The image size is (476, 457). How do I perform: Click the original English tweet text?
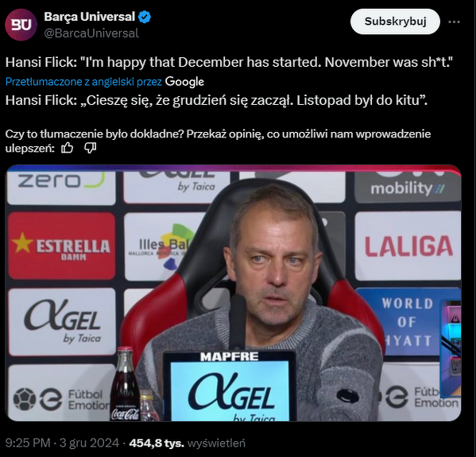point(229,62)
